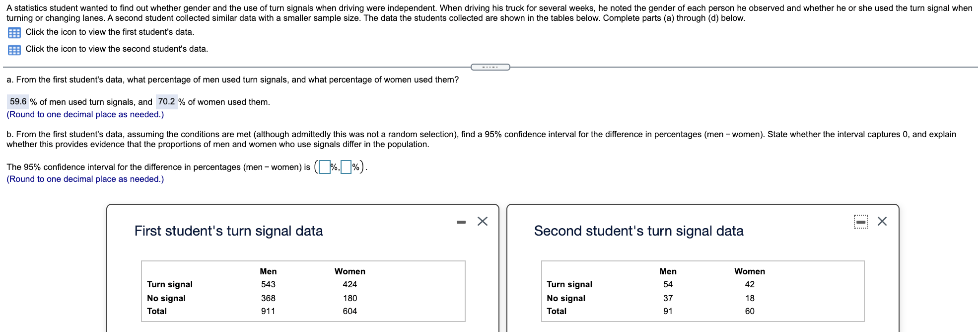Click the table grid icon beside the second prompt
This screenshot has height=332, width=980.
coord(13,49)
